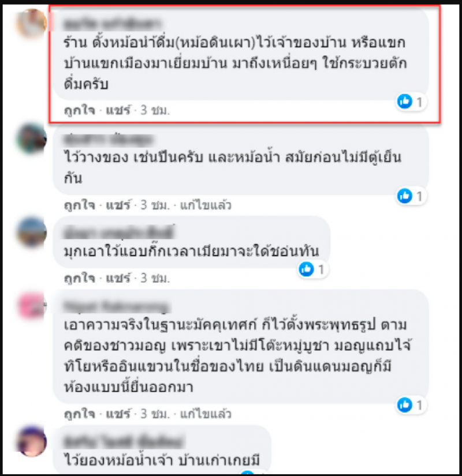Click the blurred author name above "ไว้ยองหม้อน้ำเจ้า"

(123, 442)
